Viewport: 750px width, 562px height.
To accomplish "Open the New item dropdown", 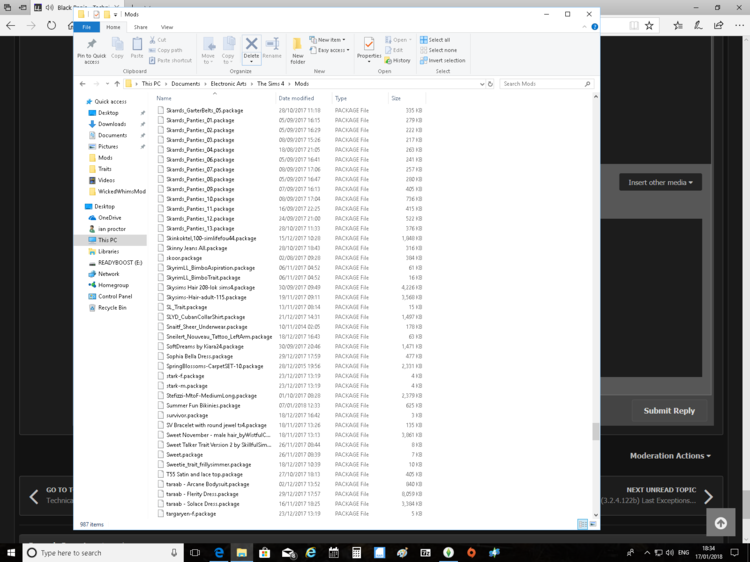I will pos(327,40).
